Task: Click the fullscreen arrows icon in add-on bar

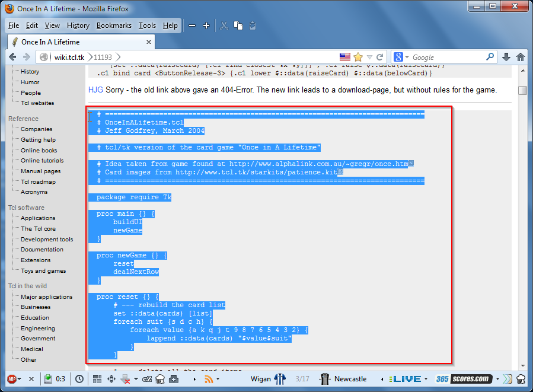Action: tap(111, 379)
